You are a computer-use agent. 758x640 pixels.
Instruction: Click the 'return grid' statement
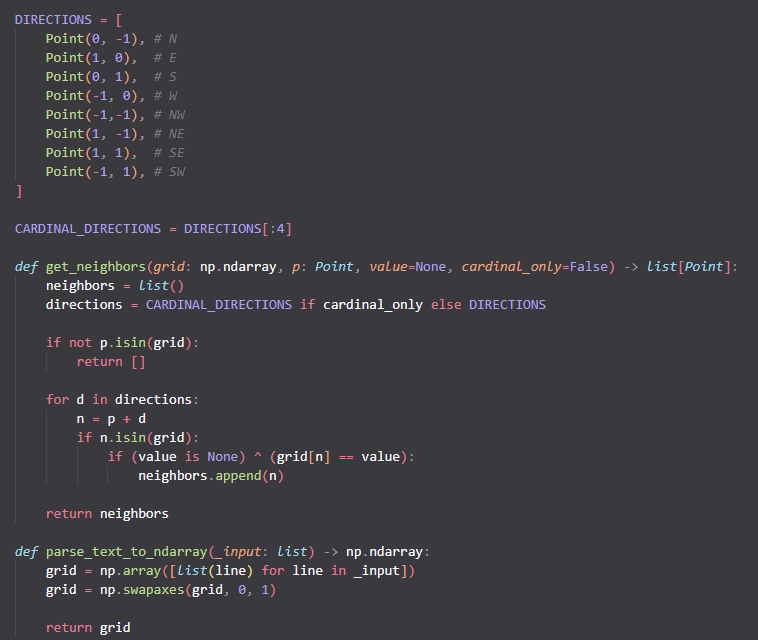pos(88,628)
